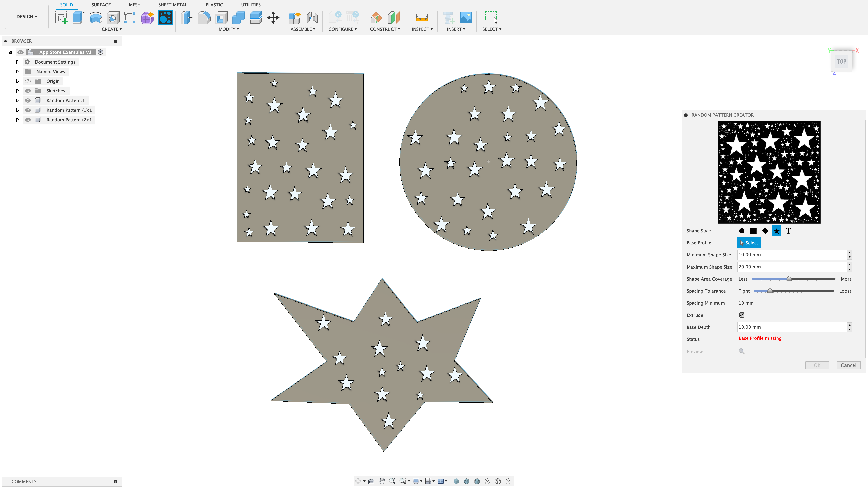Viewport: 868px width, 488px height.
Task: Open the CONSTRUCT dropdown menu
Action: 385,29
